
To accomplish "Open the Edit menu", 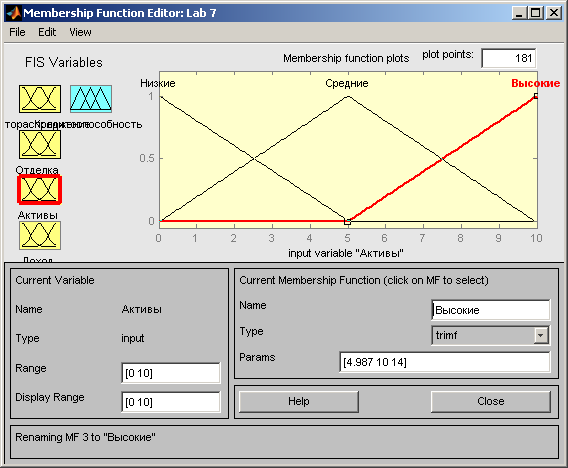I will pos(47,32).
